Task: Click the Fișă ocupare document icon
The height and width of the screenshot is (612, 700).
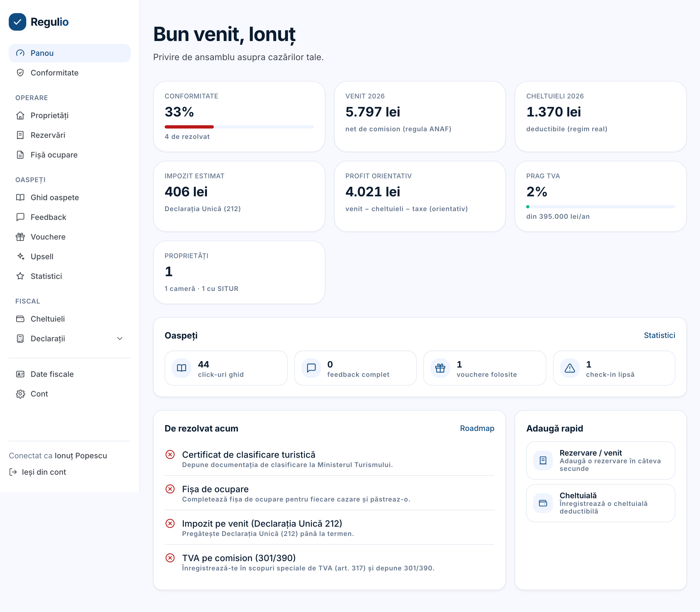Action: [x=21, y=155]
